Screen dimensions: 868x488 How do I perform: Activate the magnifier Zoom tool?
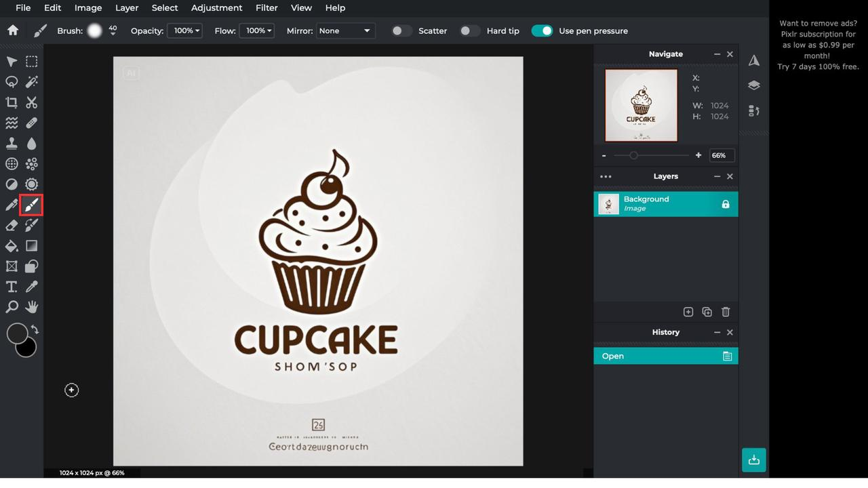[x=12, y=307]
